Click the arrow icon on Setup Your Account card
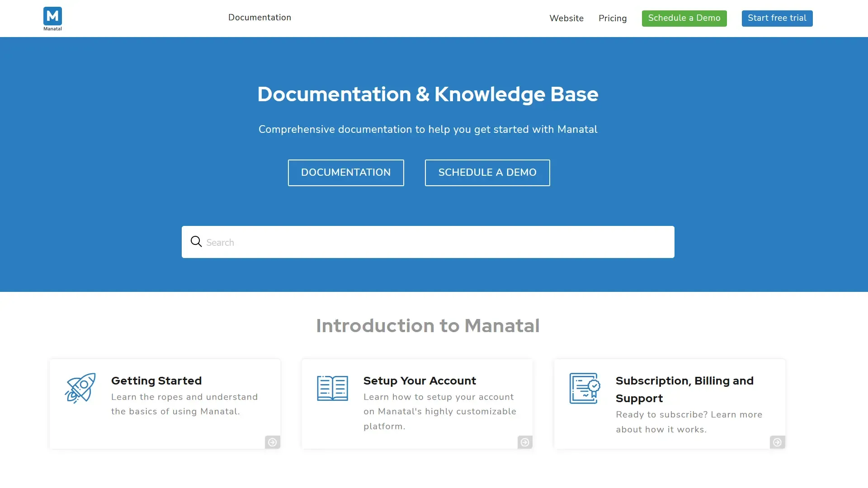This screenshot has height=488, width=868. [x=524, y=442]
